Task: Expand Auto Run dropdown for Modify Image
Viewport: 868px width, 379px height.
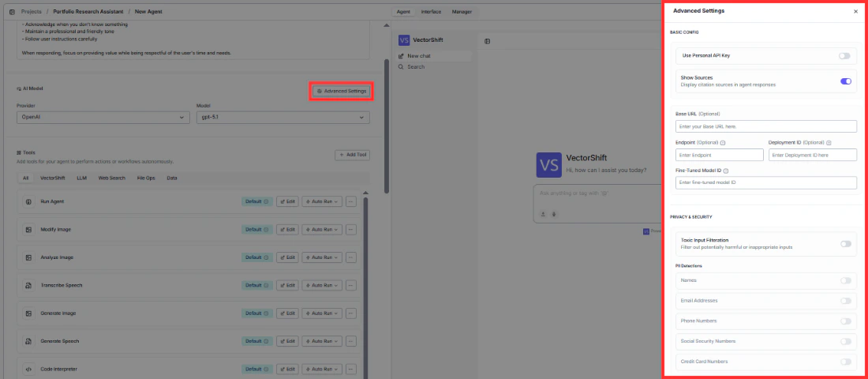Action: pyautogui.click(x=322, y=230)
